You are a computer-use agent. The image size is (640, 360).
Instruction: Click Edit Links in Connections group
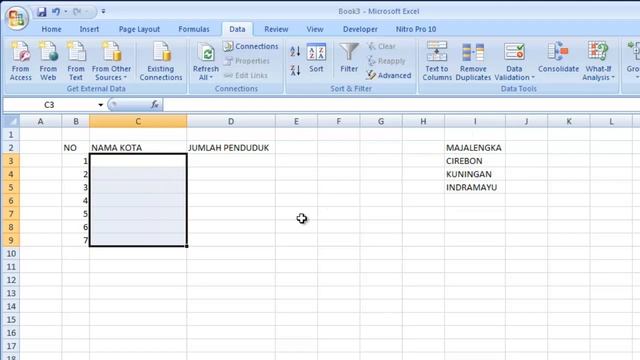pos(246,76)
